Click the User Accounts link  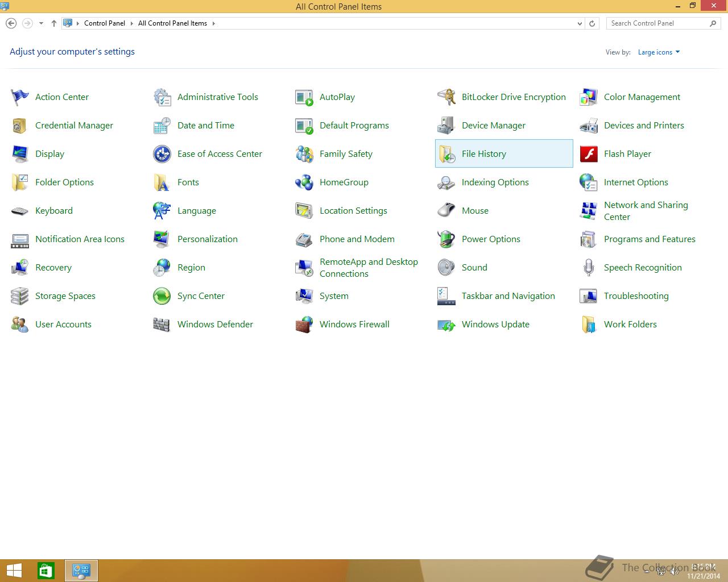click(x=63, y=325)
